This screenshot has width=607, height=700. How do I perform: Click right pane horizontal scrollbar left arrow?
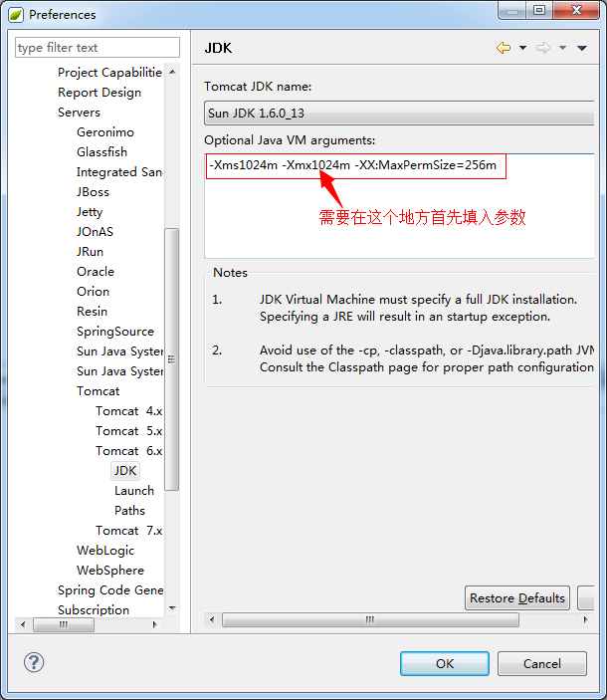tap(212, 619)
